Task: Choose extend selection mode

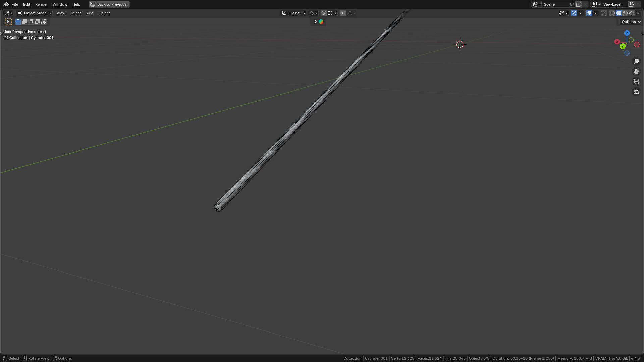Action: pyautogui.click(x=24, y=22)
